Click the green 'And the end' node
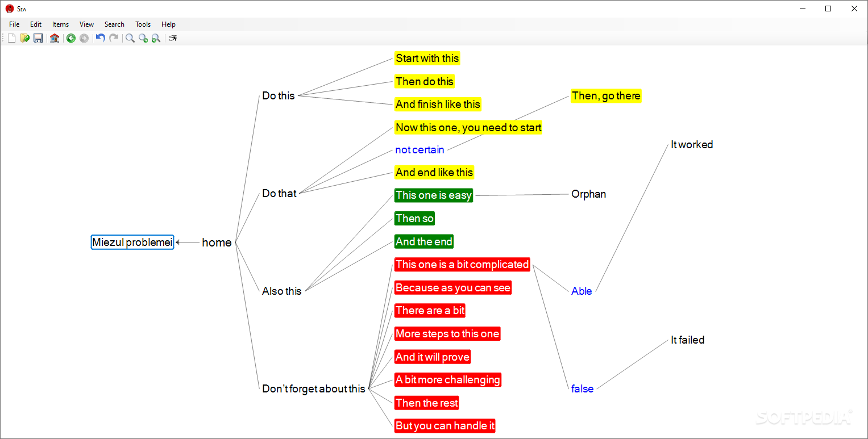The height and width of the screenshot is (439, 868). [x=424, y=242]
